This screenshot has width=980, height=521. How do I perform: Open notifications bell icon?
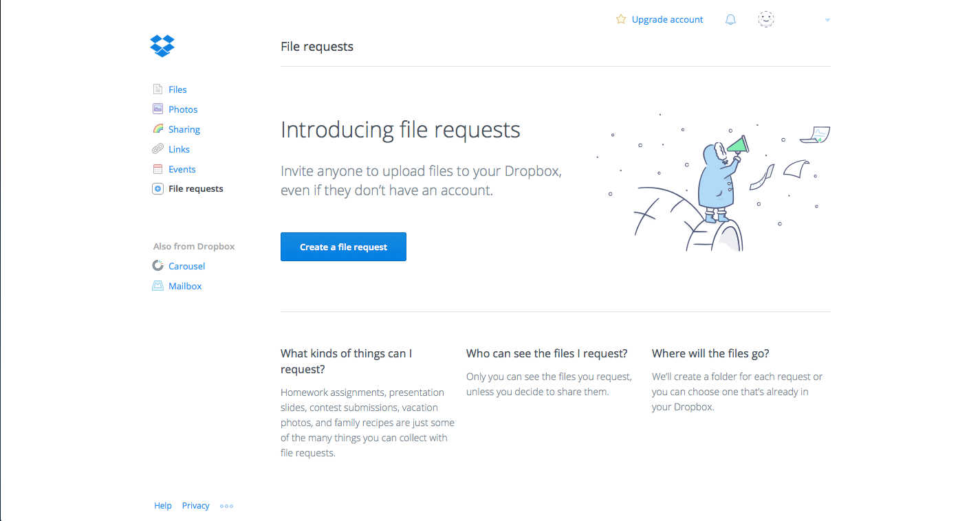730,20
